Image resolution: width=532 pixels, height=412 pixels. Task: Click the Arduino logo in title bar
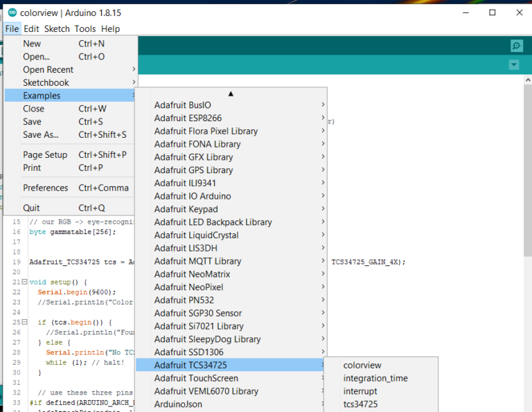[x=12, y=13]
